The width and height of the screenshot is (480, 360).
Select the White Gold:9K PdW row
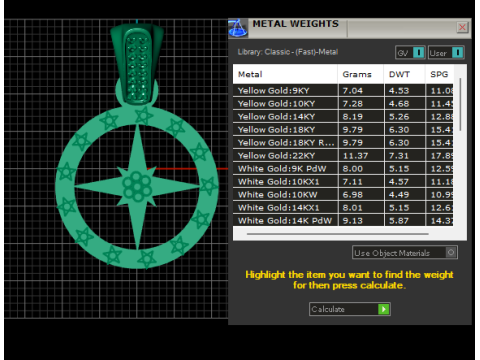click(343, 169)
